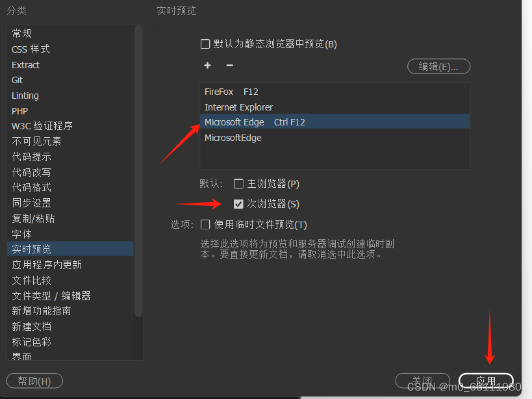Click the category list vertical scrollbar
Image resolution: width=532 pixels, height=399 pixels.
[x=138, y=171]
